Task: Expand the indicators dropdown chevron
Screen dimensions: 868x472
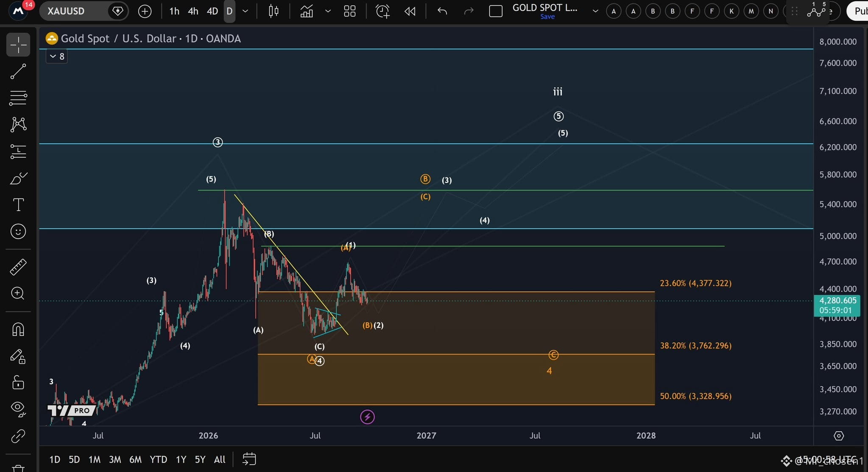Action: (328, 11)
